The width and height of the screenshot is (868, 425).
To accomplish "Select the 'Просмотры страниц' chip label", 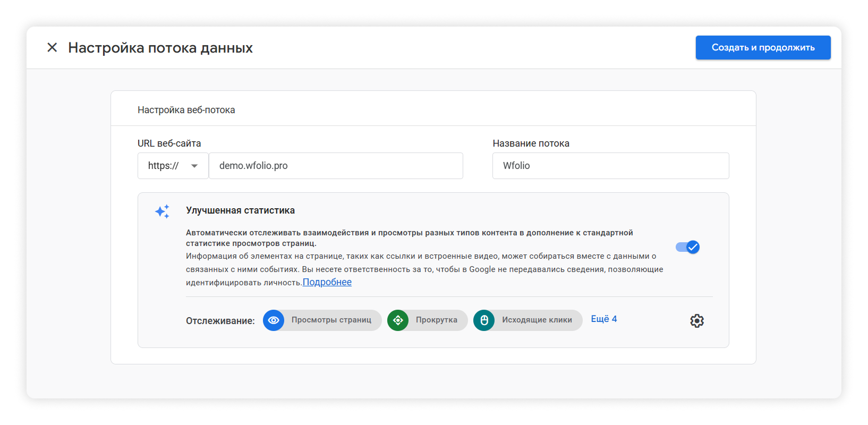I will pos(331,320).
